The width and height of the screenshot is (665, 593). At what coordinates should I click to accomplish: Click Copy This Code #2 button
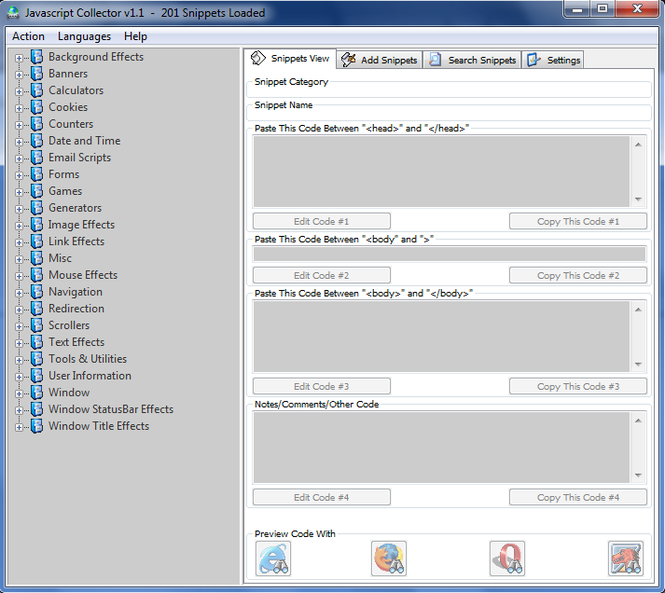pos(578,276)
